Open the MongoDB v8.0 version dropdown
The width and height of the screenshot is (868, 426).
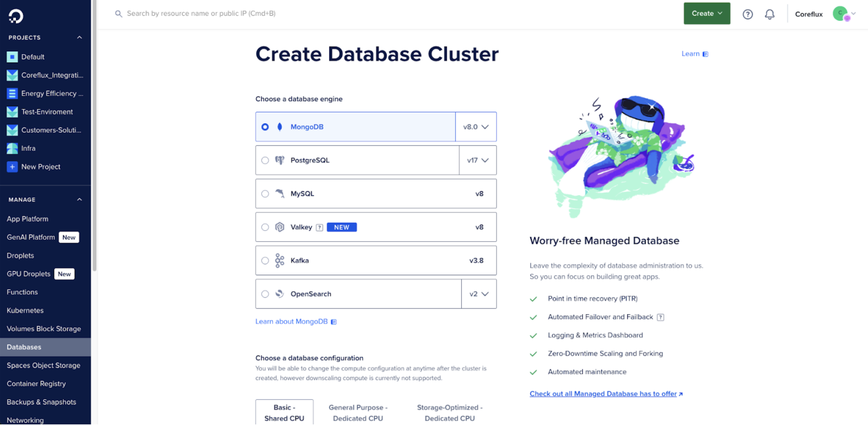(x=476, y=127)
